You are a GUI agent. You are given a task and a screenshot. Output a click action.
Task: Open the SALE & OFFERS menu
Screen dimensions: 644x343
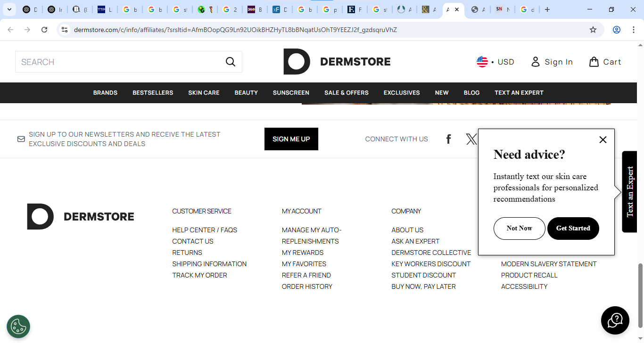coord(347,93)
